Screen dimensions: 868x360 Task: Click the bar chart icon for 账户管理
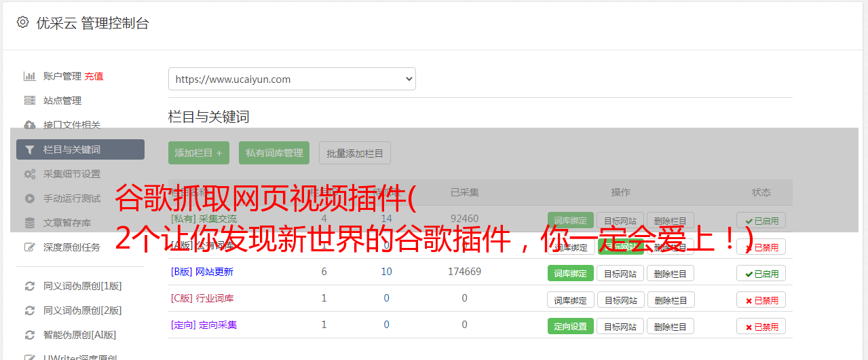[29, 76]
